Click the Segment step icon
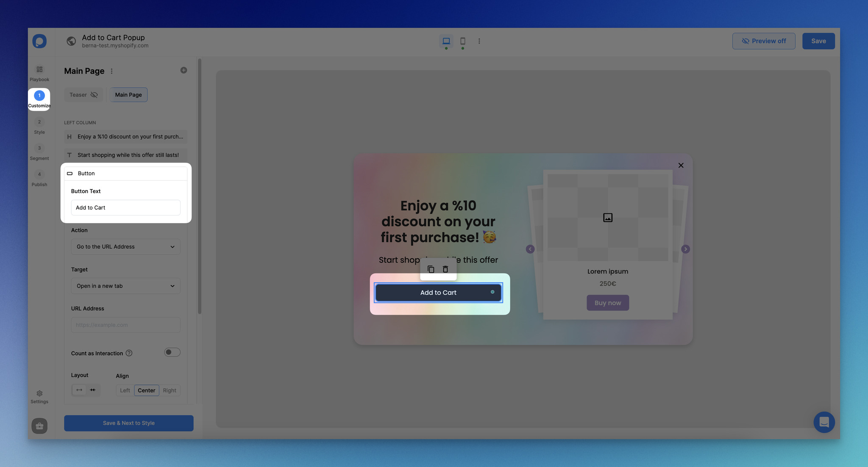This screenshot has width=868, height=467. [x=39, y=148]
